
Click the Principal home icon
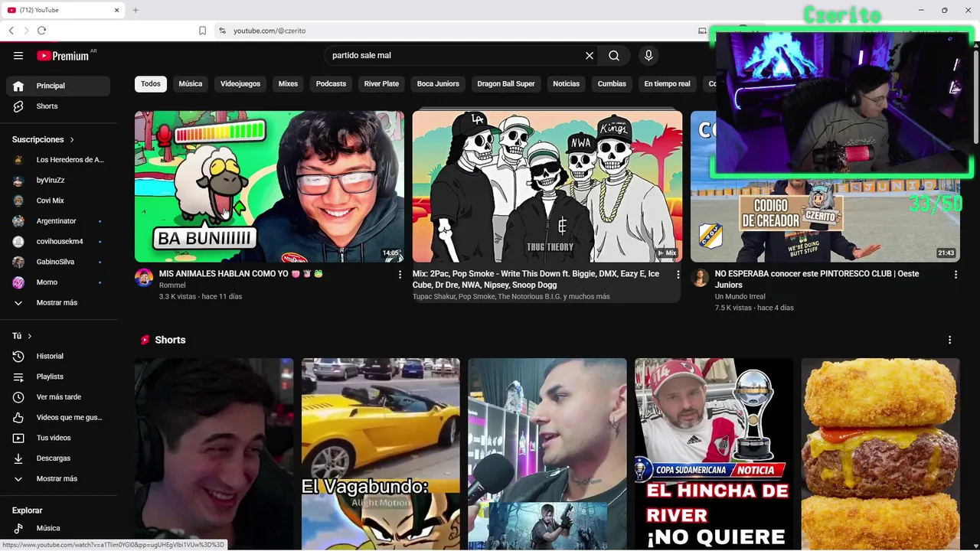18,86
